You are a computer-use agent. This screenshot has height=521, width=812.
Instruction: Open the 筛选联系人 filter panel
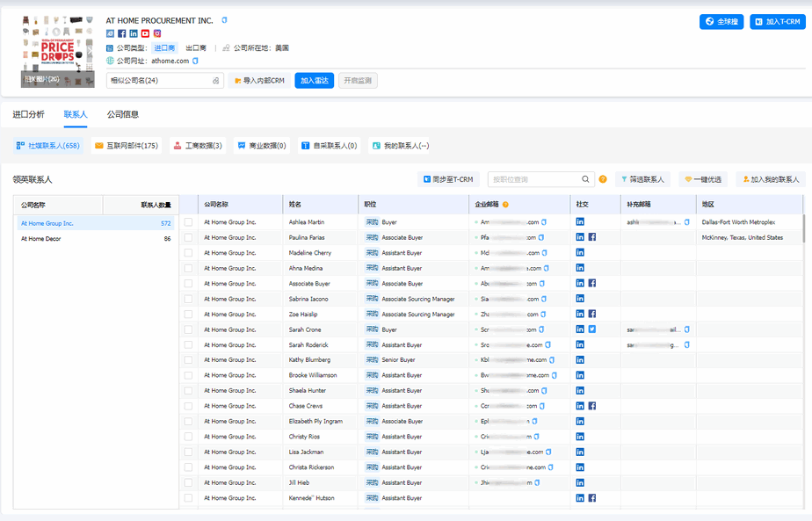pos(642,179)
